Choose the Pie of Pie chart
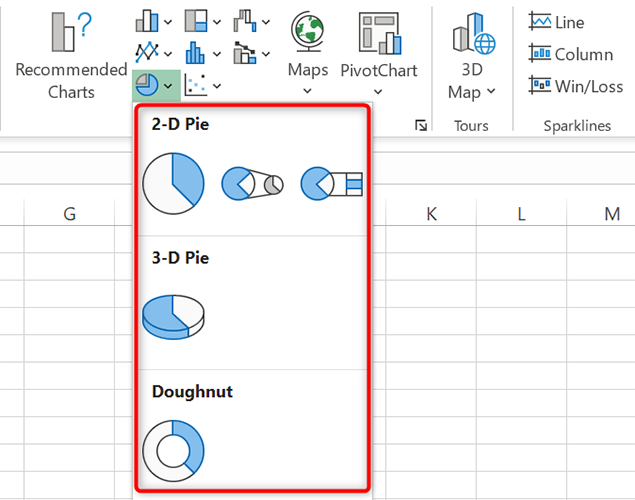 [252, 183]
